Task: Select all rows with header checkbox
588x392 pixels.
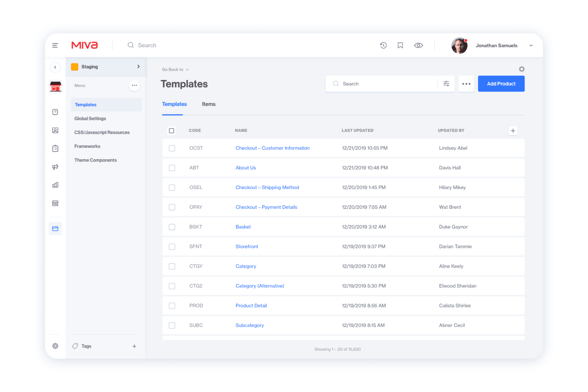Action: point(171,131)
